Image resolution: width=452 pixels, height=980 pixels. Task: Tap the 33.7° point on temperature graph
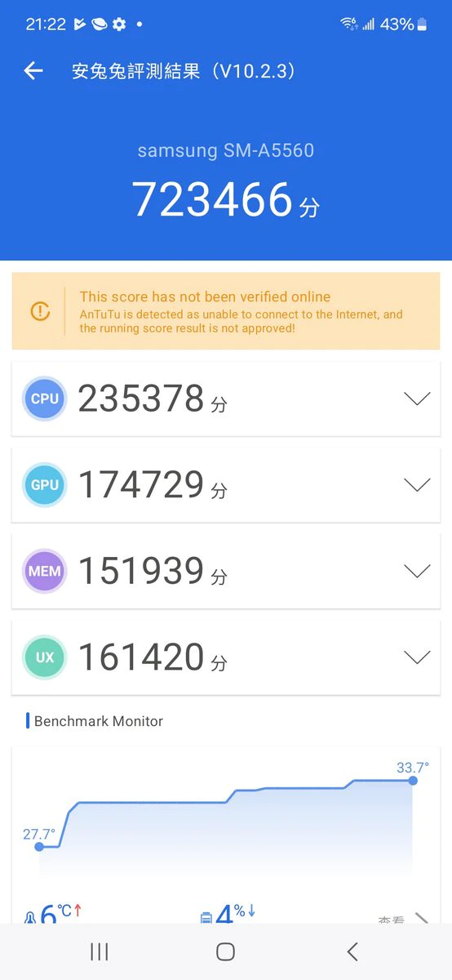pyautogui.click(x=413, y=781)
